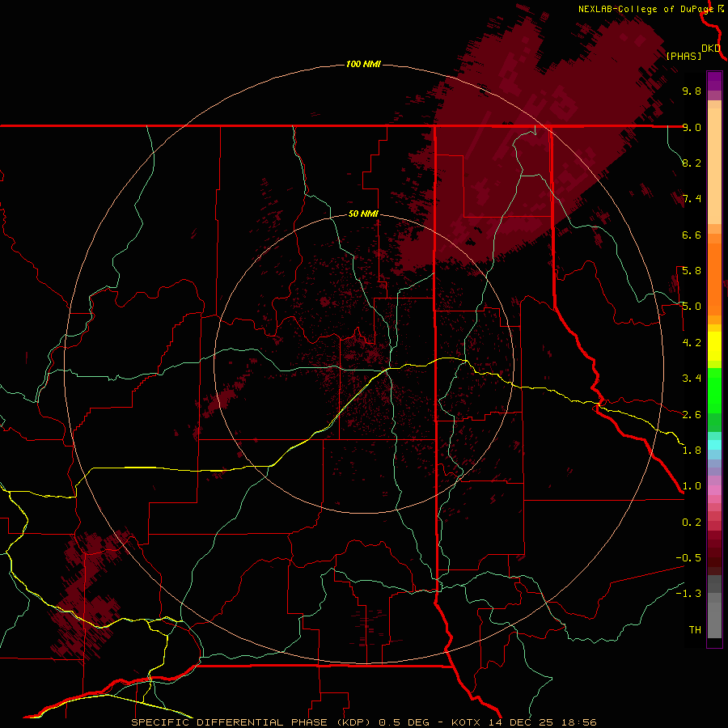Click the 2.6 legend value
The width and height of the screenshot is (728, 728).
tap(692, 415)
